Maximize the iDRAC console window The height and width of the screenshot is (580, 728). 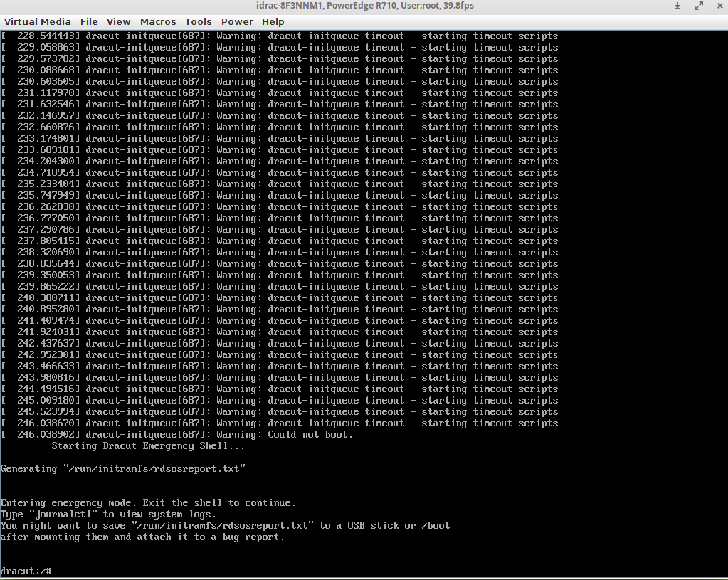click(x=698, y=6)
